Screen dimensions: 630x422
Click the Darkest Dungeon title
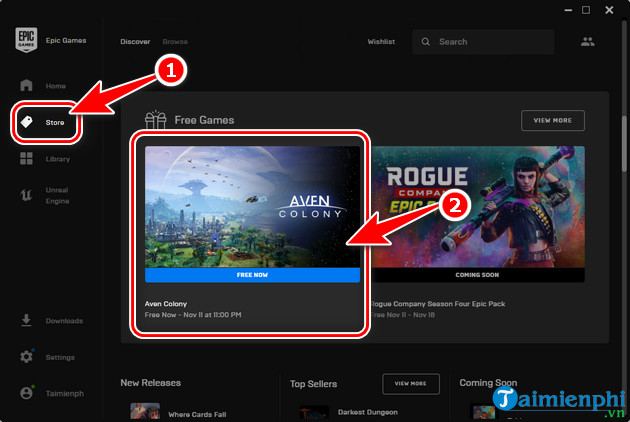(x=368, y=412)
